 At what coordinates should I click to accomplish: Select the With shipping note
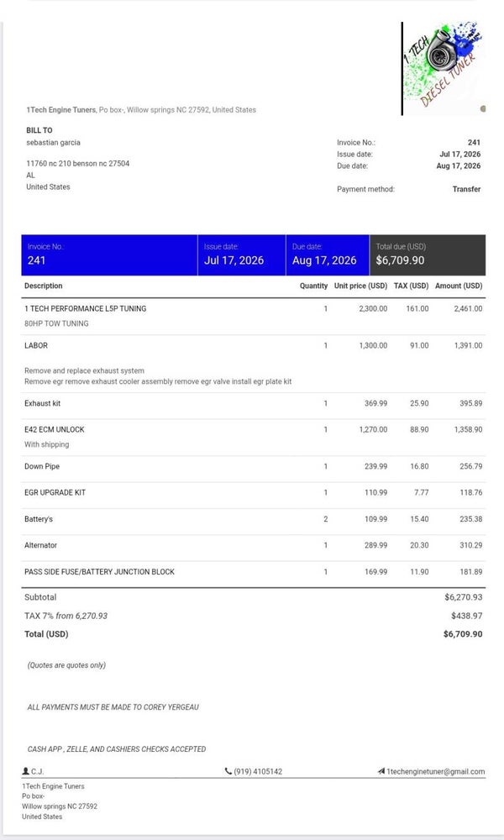(x=46, y=444)
